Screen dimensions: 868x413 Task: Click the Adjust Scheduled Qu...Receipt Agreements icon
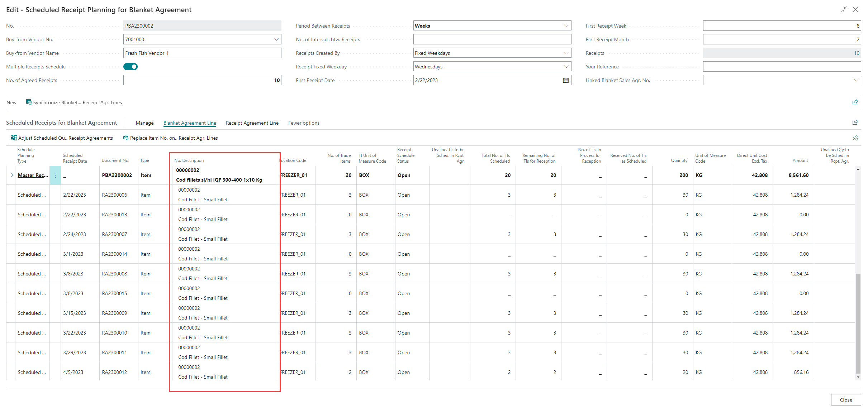pos(14,138)
